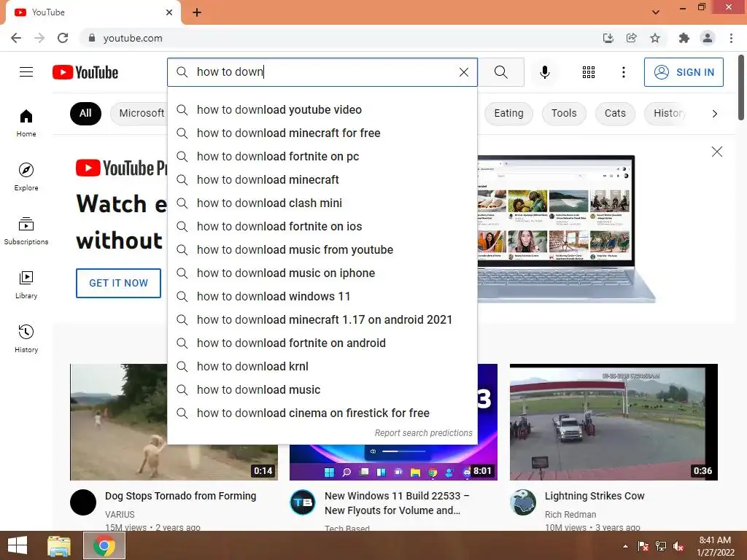747x560 pixels.
Task: Open File Explorer from the taskbar
Action: click(59, 545)
